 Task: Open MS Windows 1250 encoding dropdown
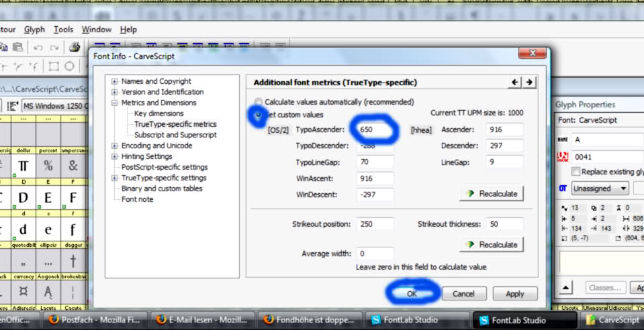54,106
